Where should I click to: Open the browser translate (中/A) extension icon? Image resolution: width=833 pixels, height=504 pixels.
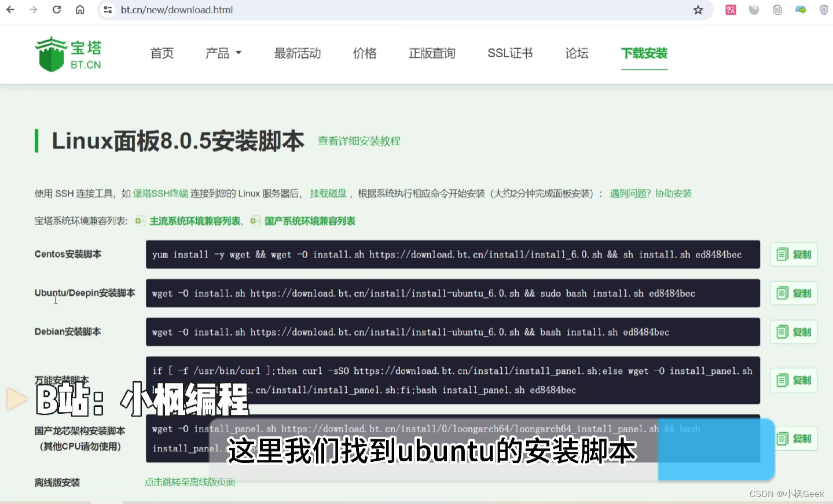pyautogui.click(x=731, y=10)
